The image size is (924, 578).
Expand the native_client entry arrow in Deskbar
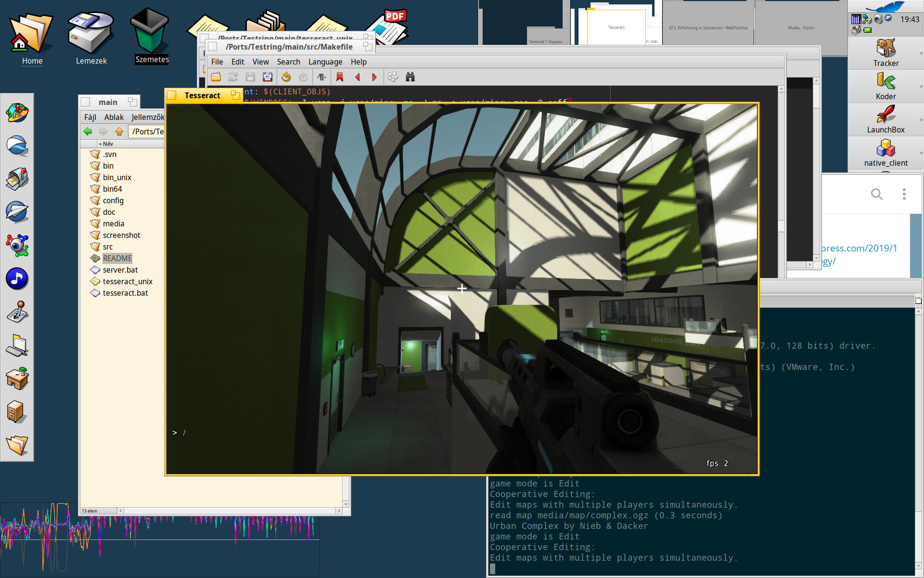coord(921,153)
